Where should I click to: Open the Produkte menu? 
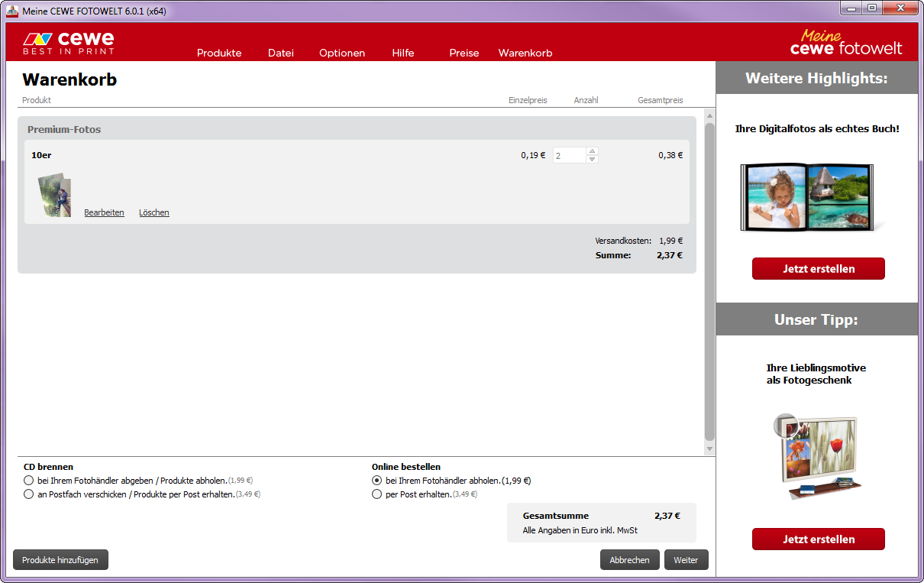[219, 53]
